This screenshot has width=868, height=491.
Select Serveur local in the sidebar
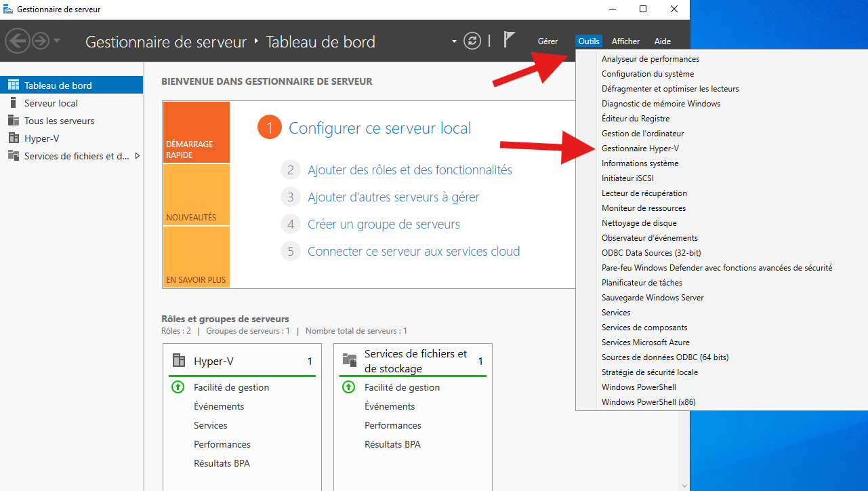click(x=51, y=103)
